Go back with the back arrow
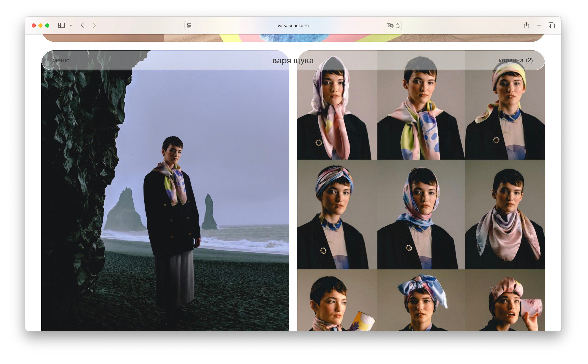This screenshot has height=364, width=588. point(83,25)
